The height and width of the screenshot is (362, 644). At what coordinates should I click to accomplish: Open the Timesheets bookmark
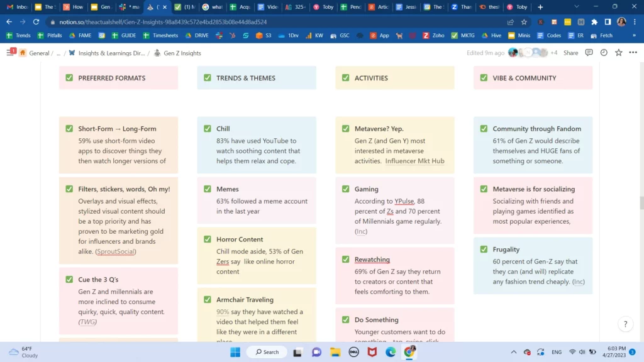(x=161, y=36)
